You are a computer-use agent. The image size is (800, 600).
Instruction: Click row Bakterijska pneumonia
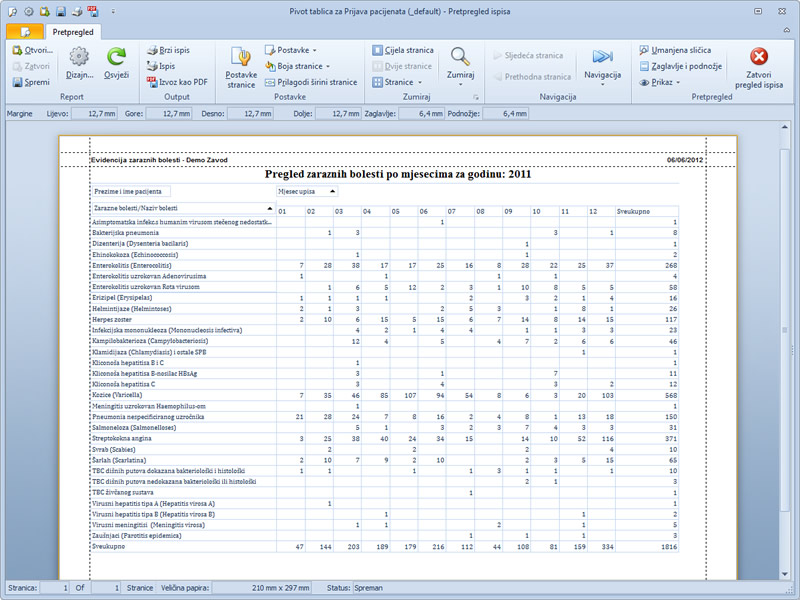tap(385, 233)
